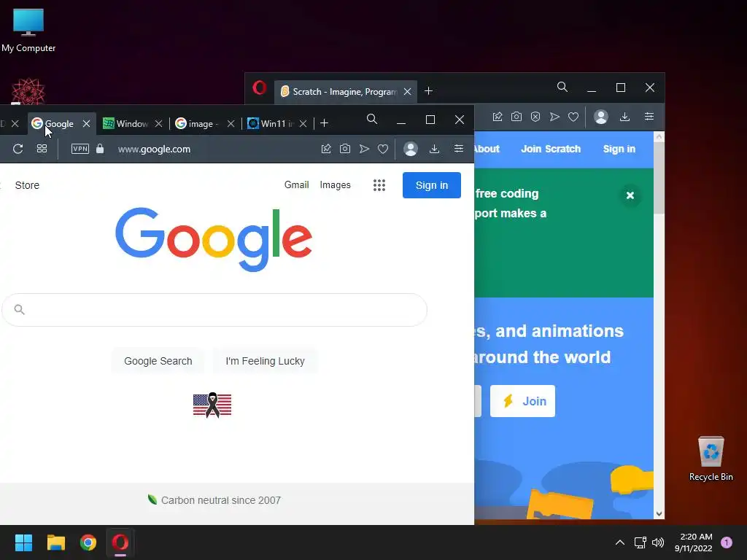747x560 pixels.
Task: Take a snapshot with camera icon in Google window
Action: click(345, 149)
